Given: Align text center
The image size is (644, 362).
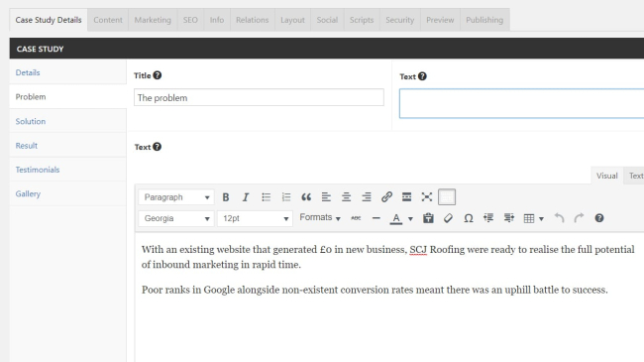Looking at the screenshot, I should (346, 197).
